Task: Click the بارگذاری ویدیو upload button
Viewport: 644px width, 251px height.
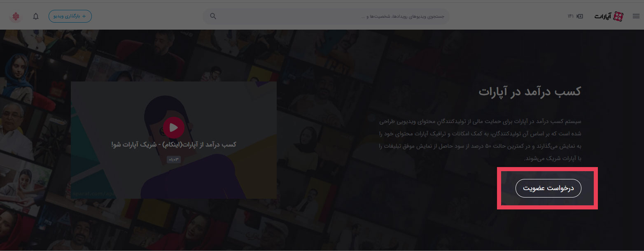Action: tap(70, 16)
